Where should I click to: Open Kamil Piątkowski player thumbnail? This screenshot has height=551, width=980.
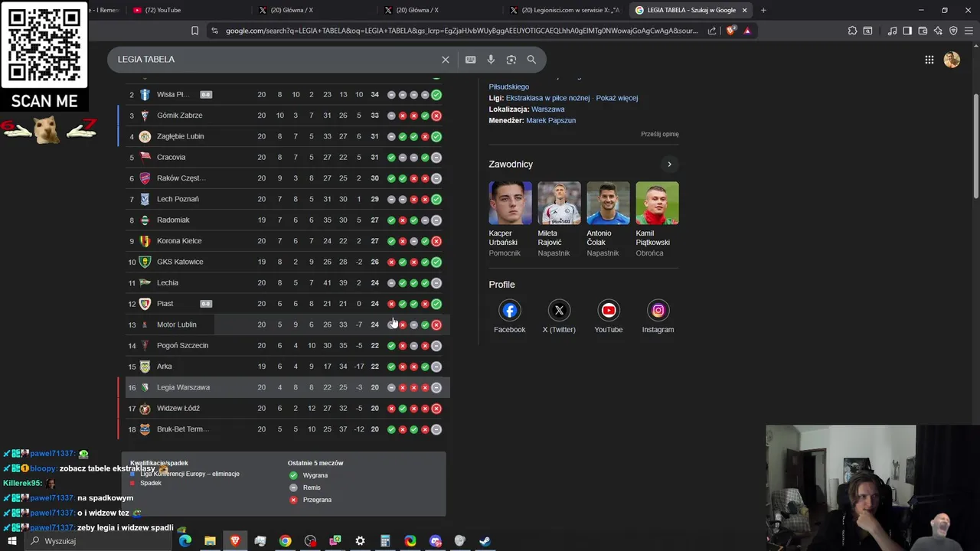(657, 203)
